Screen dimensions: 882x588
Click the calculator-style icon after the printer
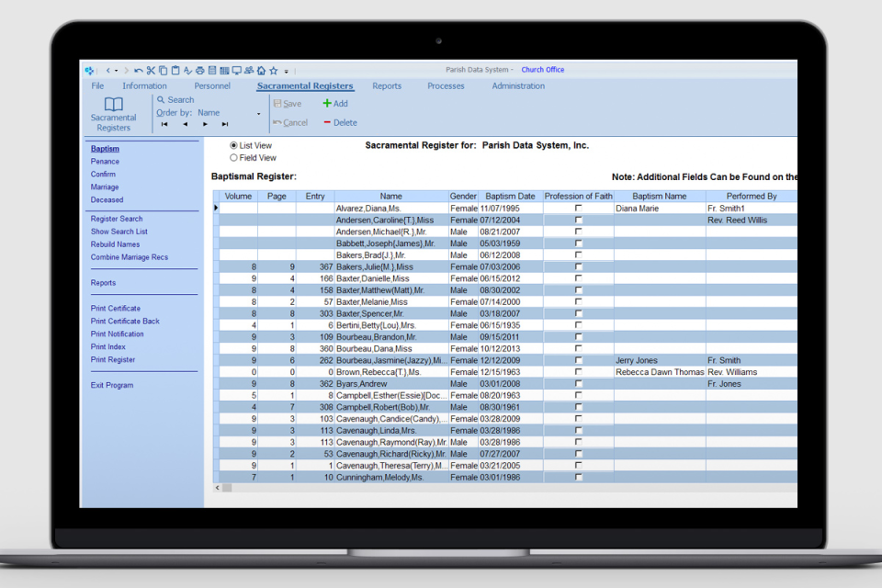(x=212, y=71)
